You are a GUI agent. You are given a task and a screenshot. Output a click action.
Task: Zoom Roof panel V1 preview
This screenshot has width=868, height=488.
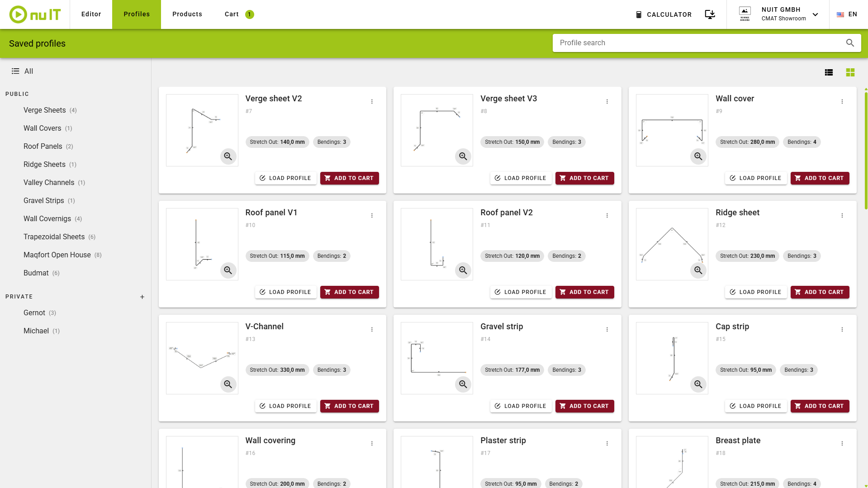(x=228, y=270)
